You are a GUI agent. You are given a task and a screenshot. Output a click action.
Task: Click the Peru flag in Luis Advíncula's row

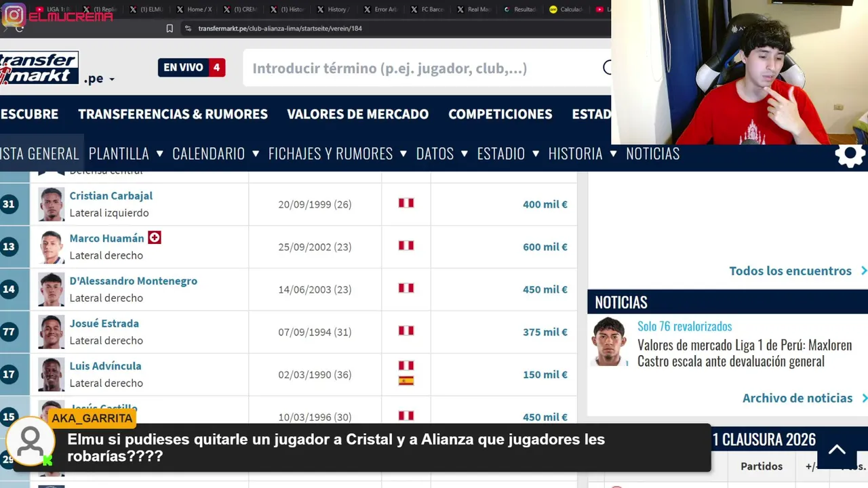[x=406, y=366]
